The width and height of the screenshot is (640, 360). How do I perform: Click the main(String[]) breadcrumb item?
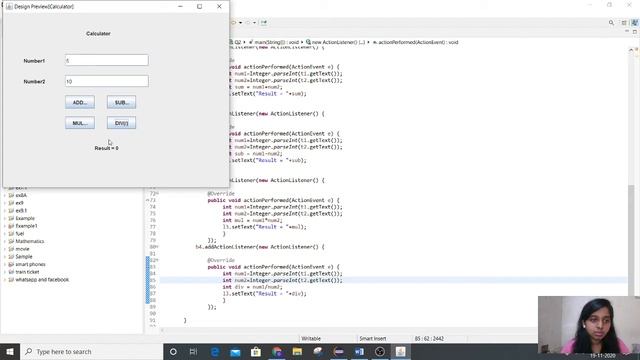[273, 42]
